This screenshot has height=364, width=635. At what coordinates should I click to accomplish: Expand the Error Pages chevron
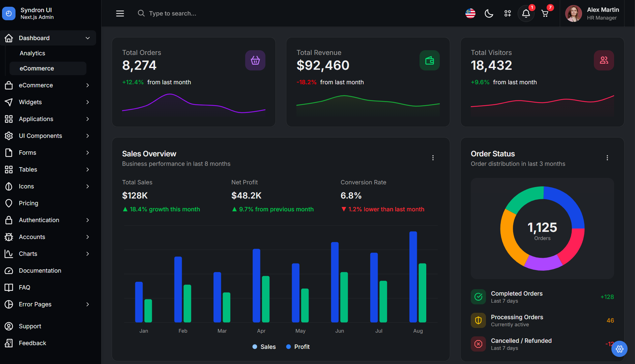pos(88,304)
